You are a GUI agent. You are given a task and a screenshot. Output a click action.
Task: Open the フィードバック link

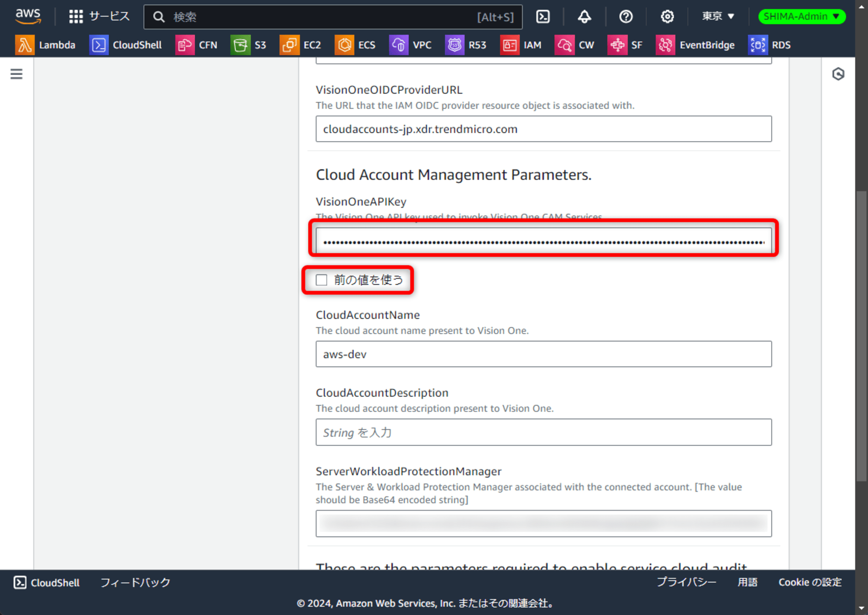pyautogui.click(x=135, y=582)
